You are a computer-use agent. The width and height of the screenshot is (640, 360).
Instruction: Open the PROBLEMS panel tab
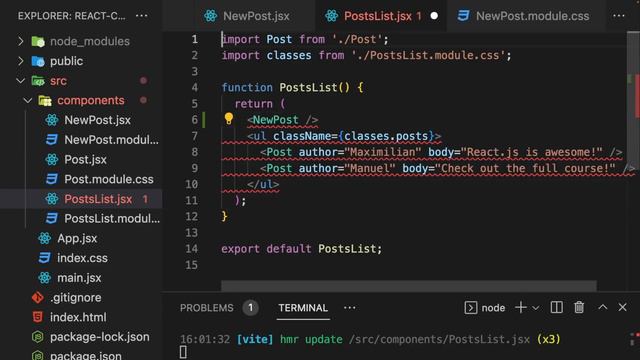pyautogui.click(x=207, y=308)
